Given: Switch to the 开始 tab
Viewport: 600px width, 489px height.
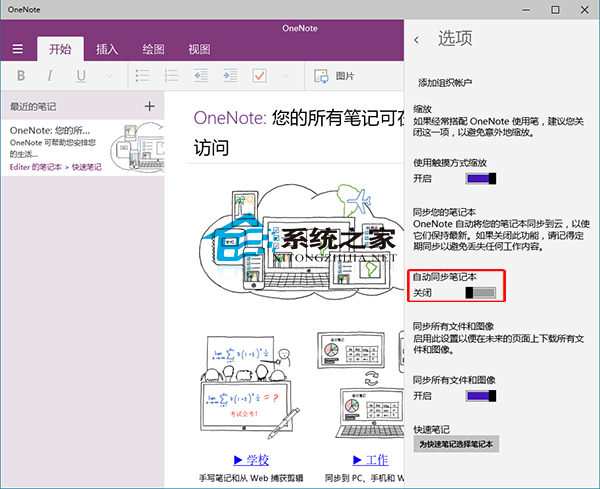Looking at the screenshot, I should click(x=60, y=49).
